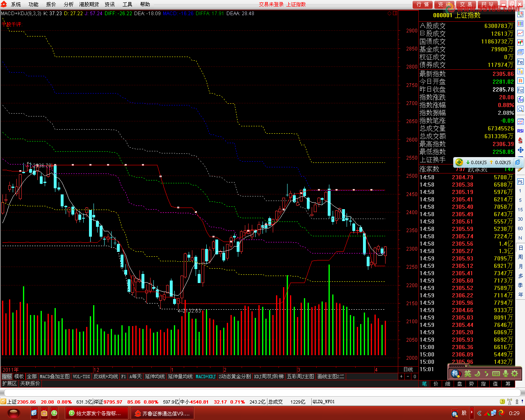Viewport: 525px width, 420px height.
Task: Click the 交易 button at top right
Action: tap(466, 5)
